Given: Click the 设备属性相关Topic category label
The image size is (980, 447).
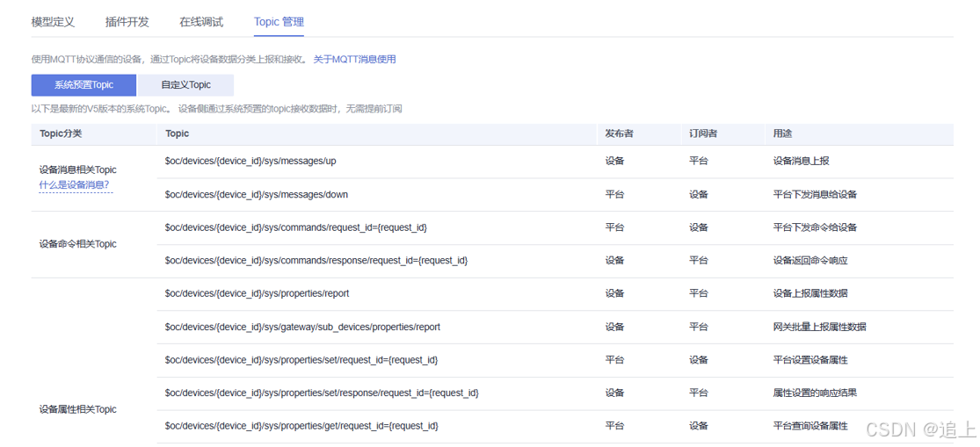Looking at the screenshot, I should pos(77,409).
